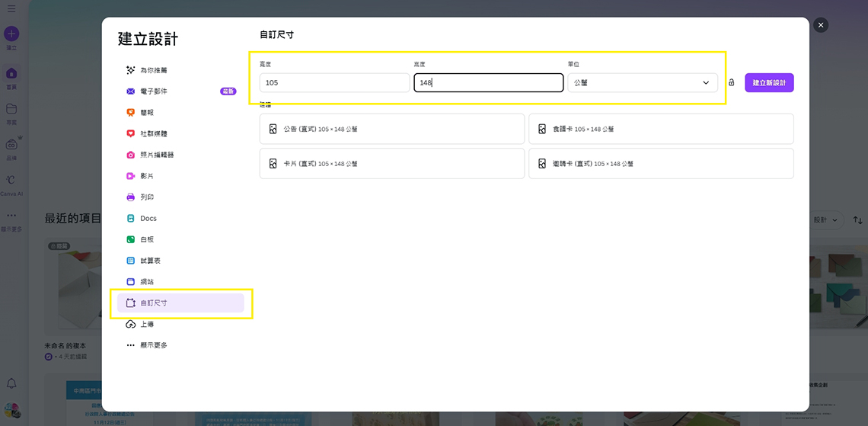The width and height of the screenshot is (868, 426).
Task: Expand 顯示更多 in the design category list
Action: [x=153, y=345]
